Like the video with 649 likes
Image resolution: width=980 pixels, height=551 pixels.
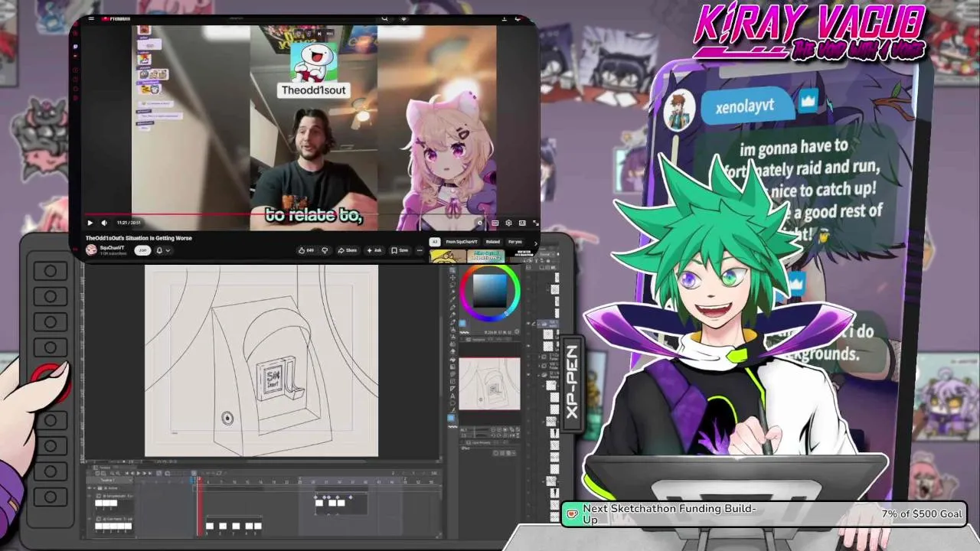[x=306, y=250]
